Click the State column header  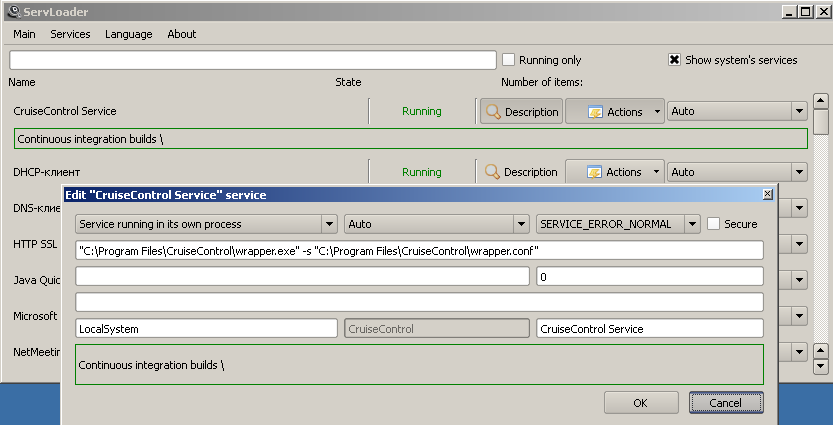coord(348,82)
